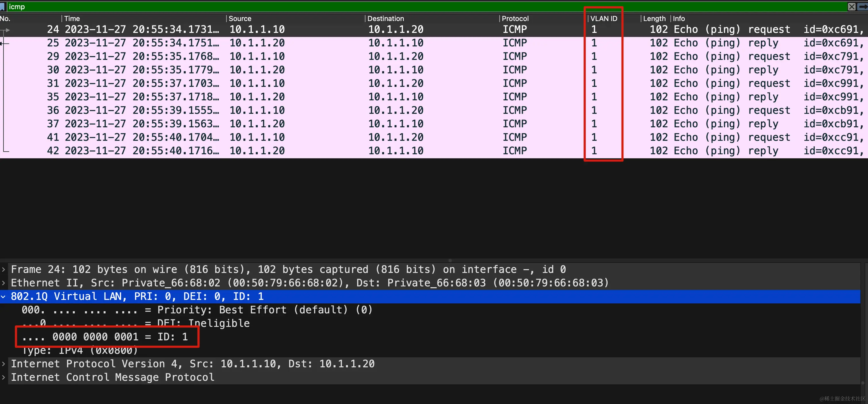Expand Internet Protocol Version 4 row
This screenshot has height=404, width=868.
[x=3, y=364]
